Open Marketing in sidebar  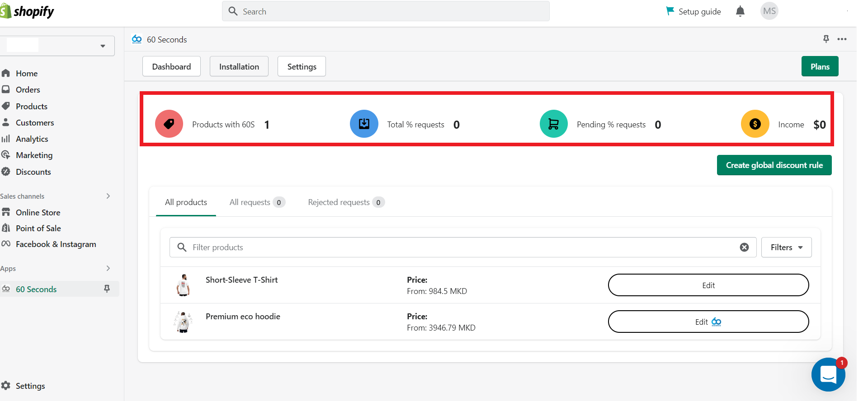(x=34, y=155)
